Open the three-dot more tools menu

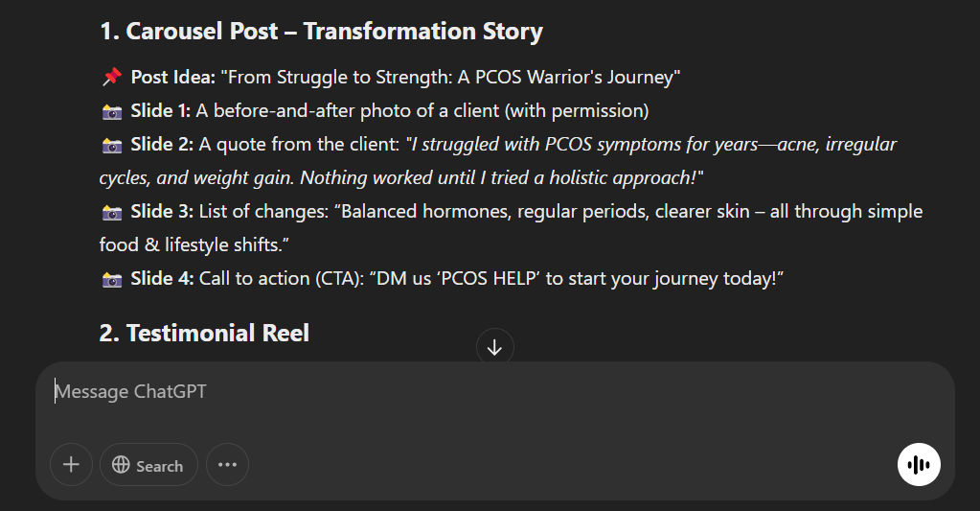pyautogui.click(x=227, y=465)
